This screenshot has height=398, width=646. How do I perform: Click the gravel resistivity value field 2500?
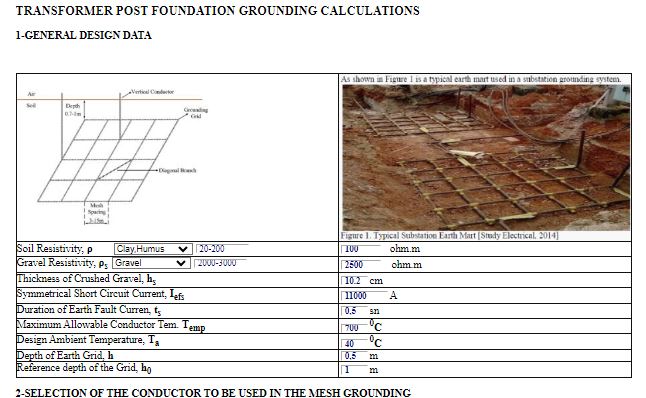(361, 265)
